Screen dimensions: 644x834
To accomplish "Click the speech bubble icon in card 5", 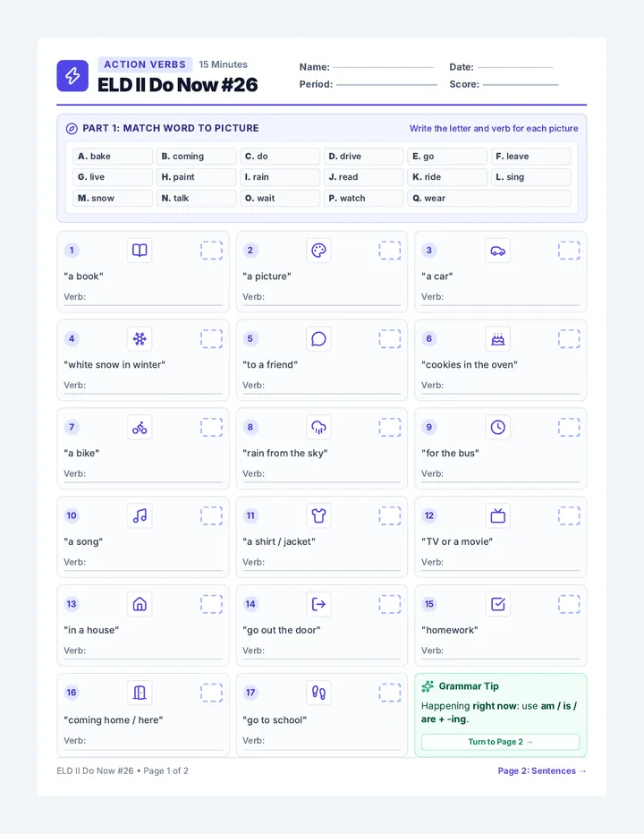I will [x=318, y=339].
